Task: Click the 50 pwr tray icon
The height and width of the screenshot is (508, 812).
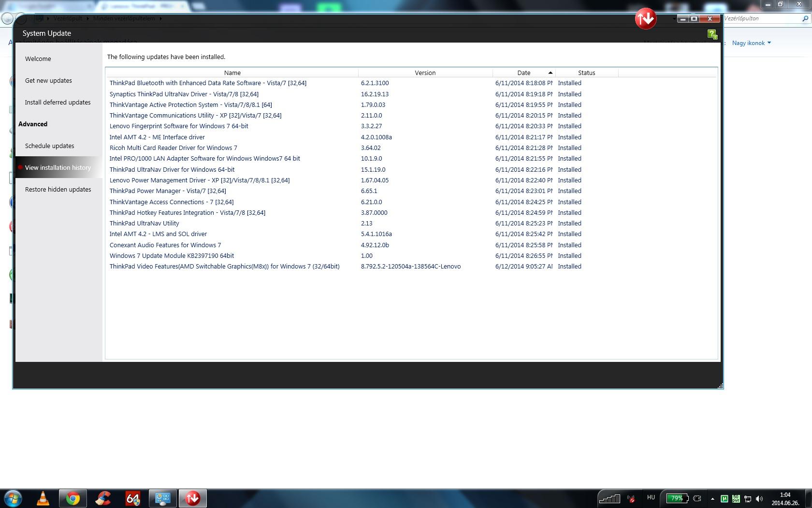Action: pos(736,498)
